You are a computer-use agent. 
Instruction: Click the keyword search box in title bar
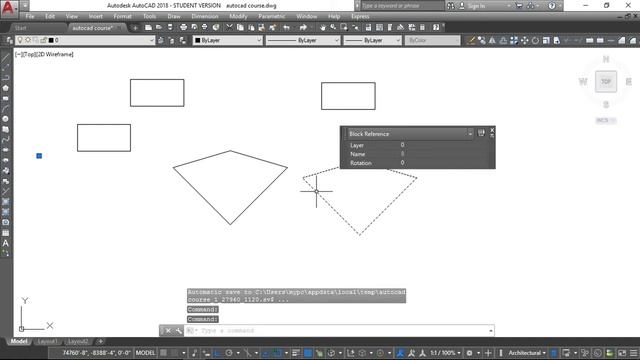click(402, 6)
